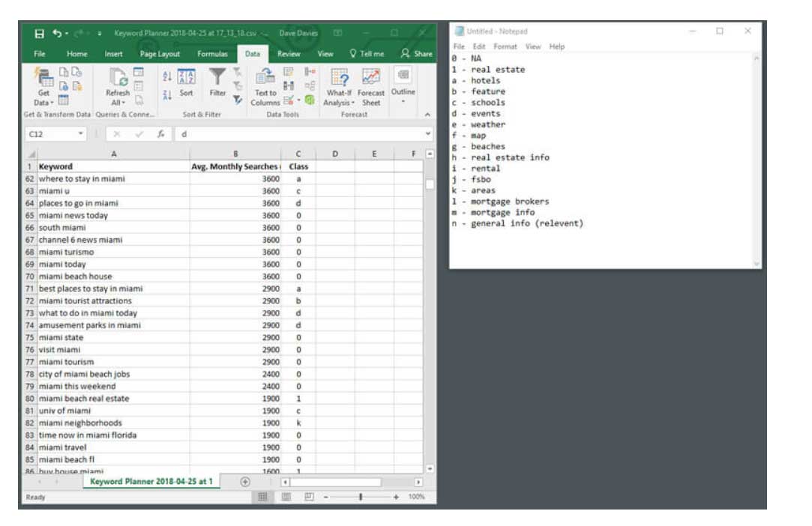Switch to the Insert ribbon tab

tap(113, 54)
